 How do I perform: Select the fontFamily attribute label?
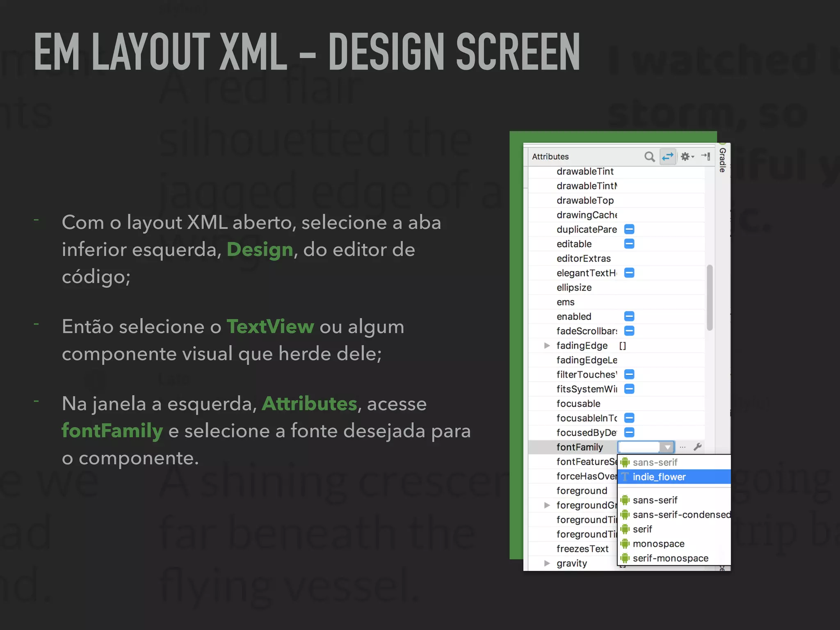pyautogui.click(x=580, y=447)
